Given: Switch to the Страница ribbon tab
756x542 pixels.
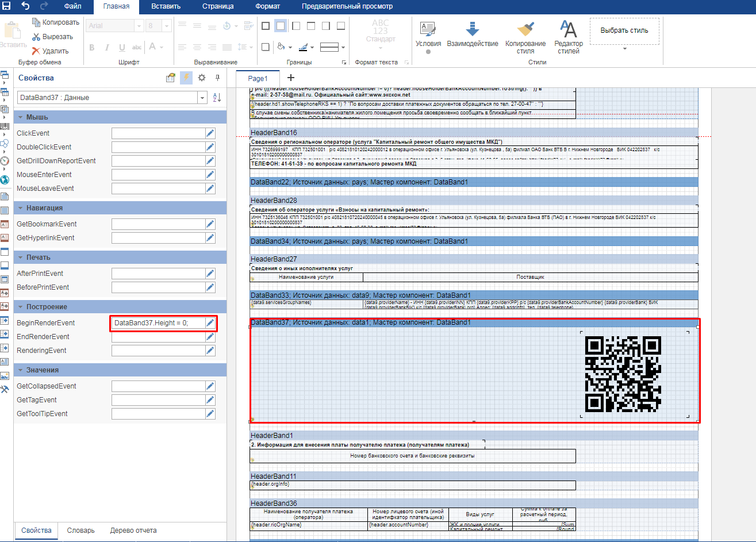Looking at the screenshot, I should click(218, 6).
